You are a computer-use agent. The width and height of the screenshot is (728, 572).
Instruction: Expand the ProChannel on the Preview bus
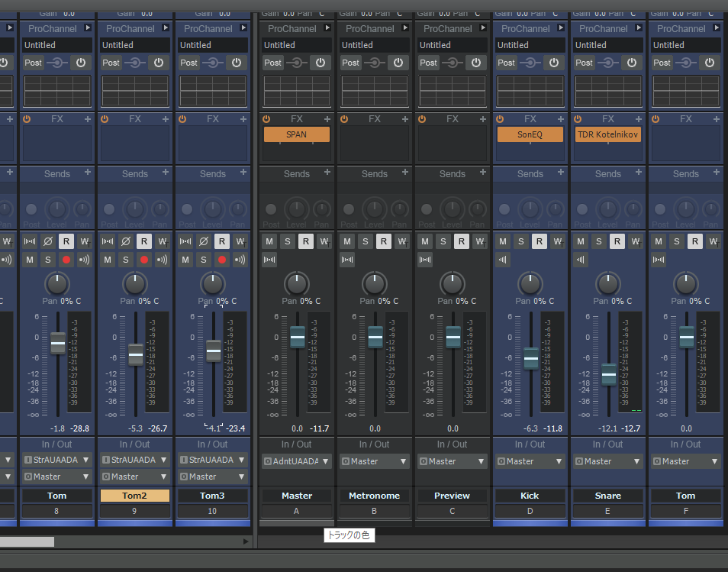click(483, 28)
